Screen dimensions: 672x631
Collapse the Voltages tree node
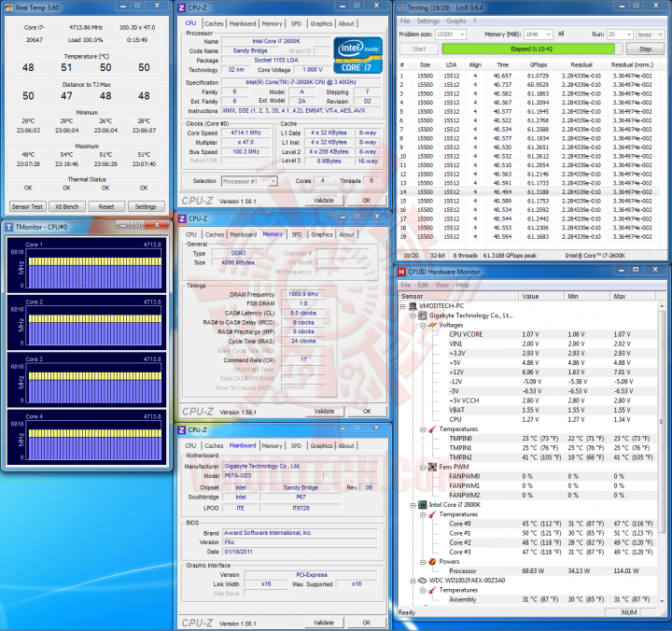(423, 326)
